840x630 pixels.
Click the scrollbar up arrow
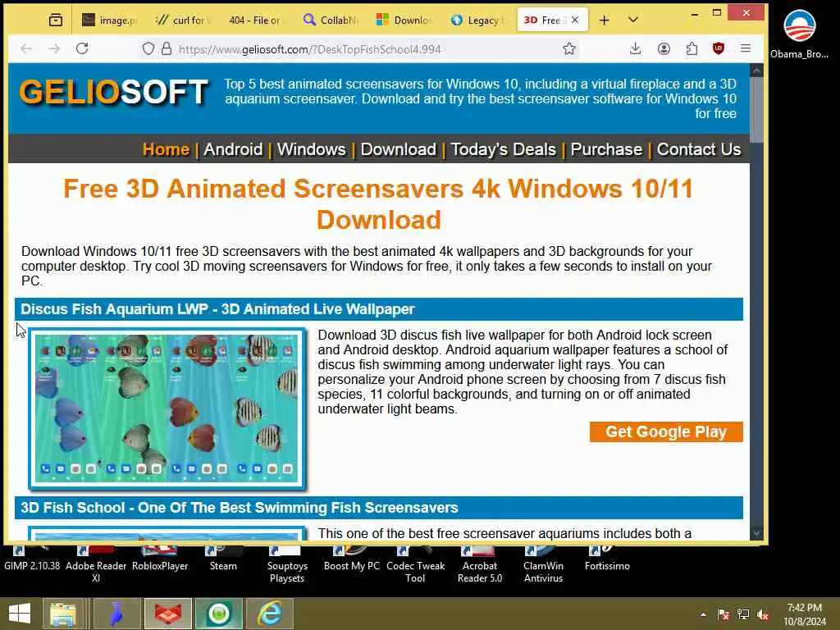pos(756,71)
